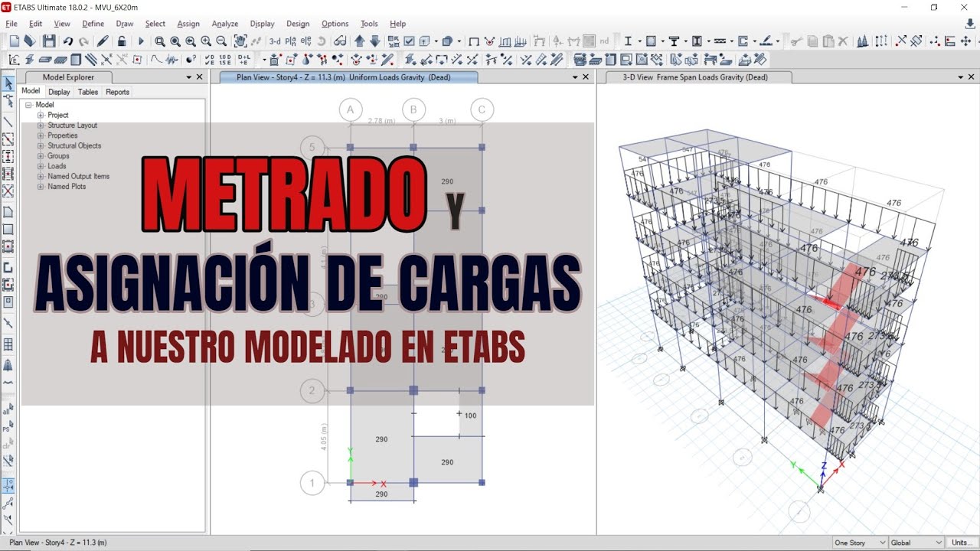Screen dimensions: 980x551
Task: Click the New Model icon
Action: (15, 41)
